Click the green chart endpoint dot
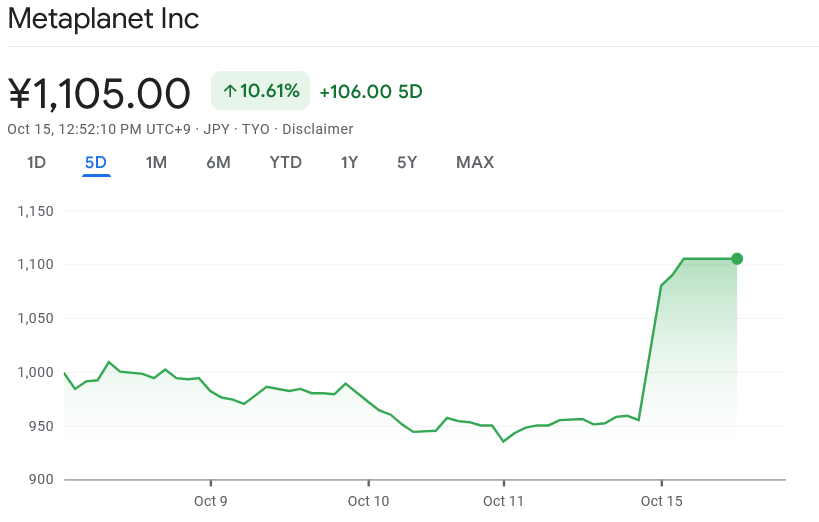Viewport: 819px width, 522px height. point(737,259)
